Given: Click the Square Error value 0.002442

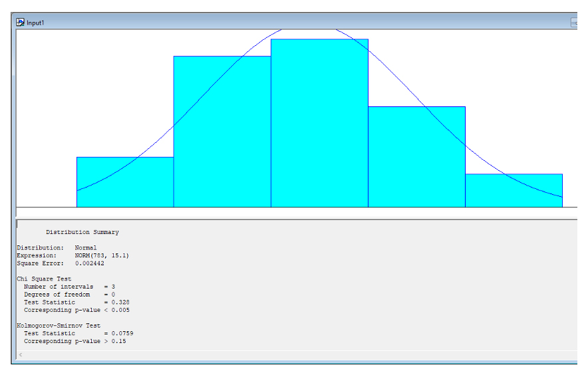Looking at the screenshot, I should [x=89, y=263].
